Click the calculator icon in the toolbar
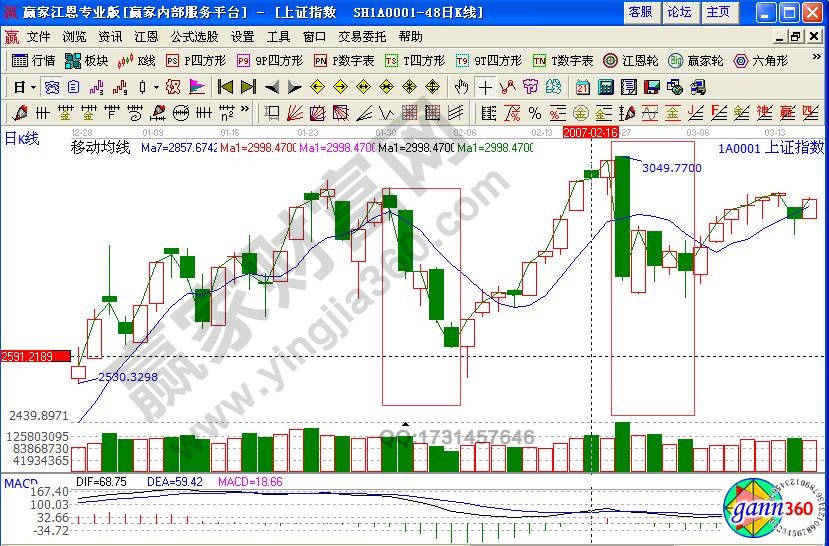Image resolution: width=829 pixels, height=546 pixels. point(604,87)
